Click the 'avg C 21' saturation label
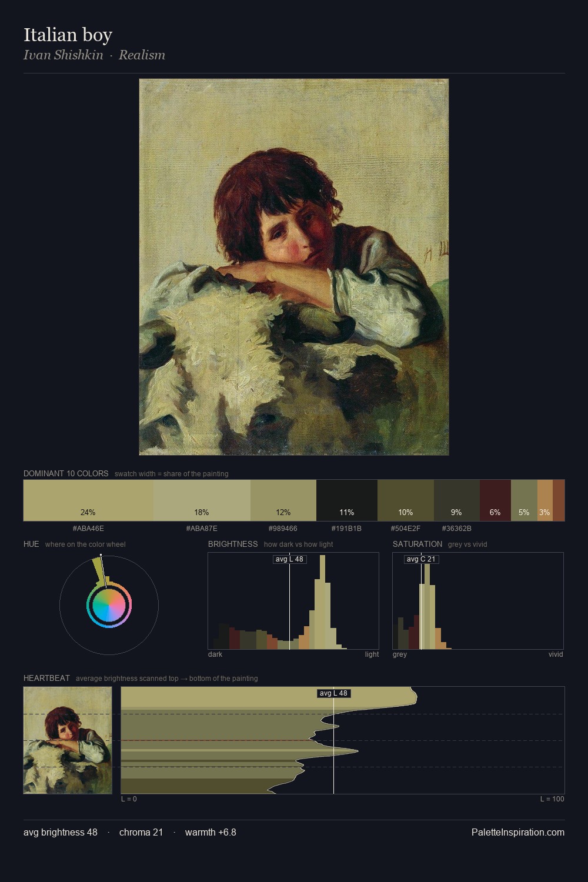The width and height of the screenshot is (588, 882). point(421,559)
